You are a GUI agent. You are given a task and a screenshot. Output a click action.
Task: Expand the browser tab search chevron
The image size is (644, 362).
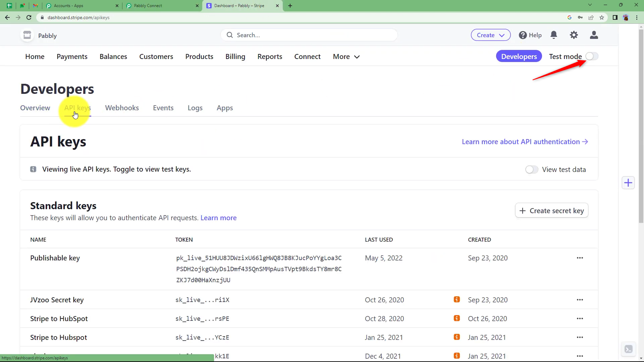click(x=590, y=5)
